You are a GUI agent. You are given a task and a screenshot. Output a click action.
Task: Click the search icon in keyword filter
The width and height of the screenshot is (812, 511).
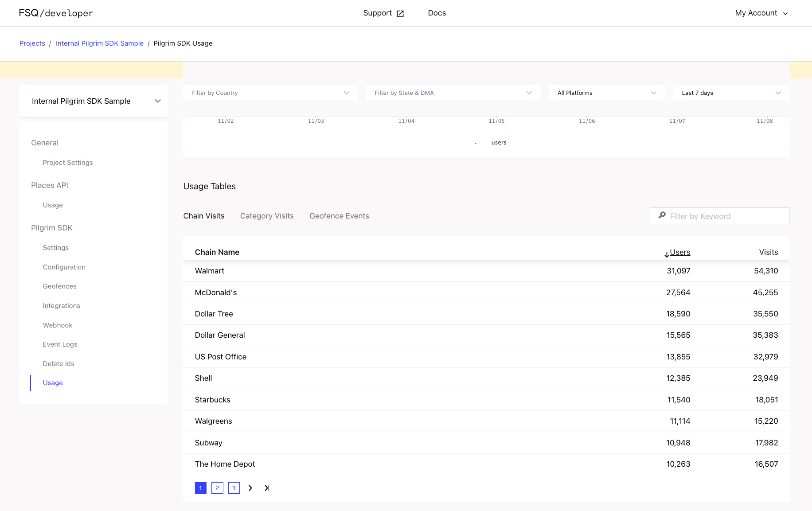(662, 215)
